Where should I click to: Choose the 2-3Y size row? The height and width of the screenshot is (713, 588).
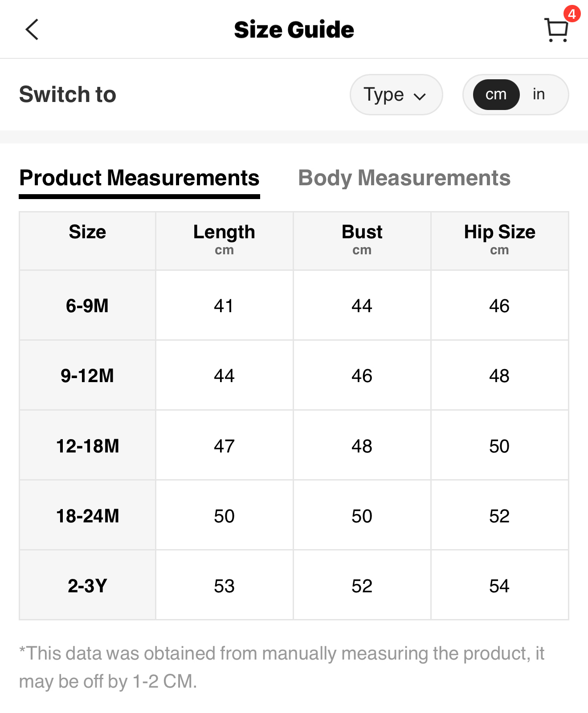pos(87,586)
